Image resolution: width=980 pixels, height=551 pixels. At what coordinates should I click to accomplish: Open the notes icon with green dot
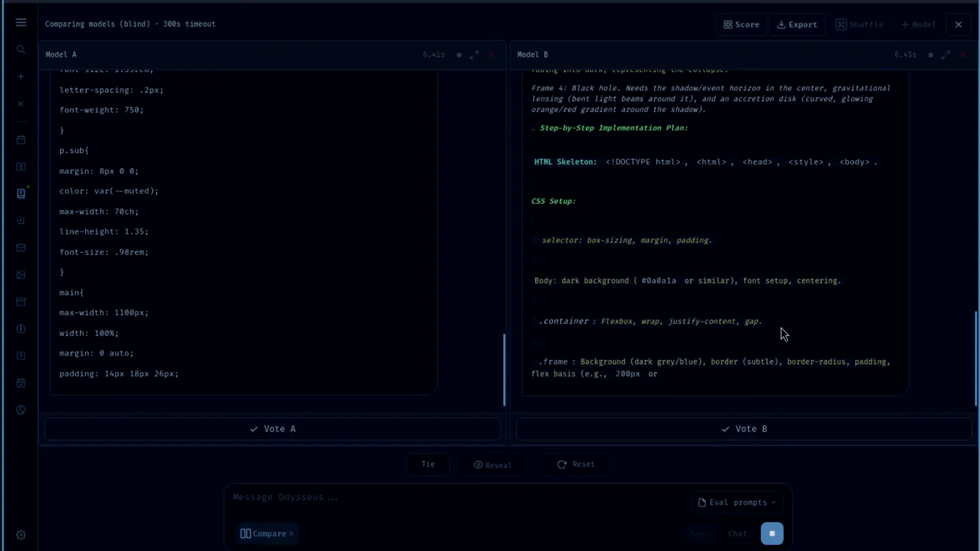tap(21, 193)
